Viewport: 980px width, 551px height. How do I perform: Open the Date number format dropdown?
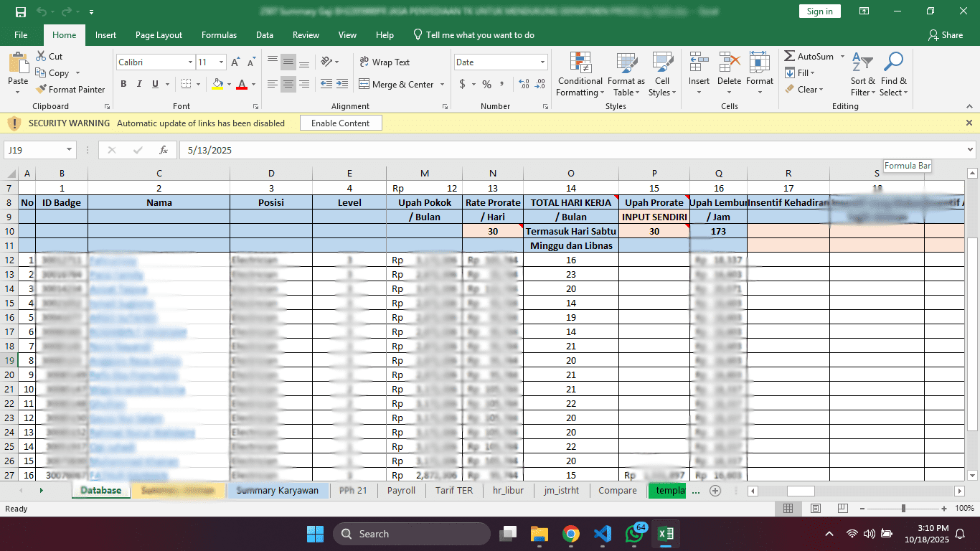click(542, 62)
